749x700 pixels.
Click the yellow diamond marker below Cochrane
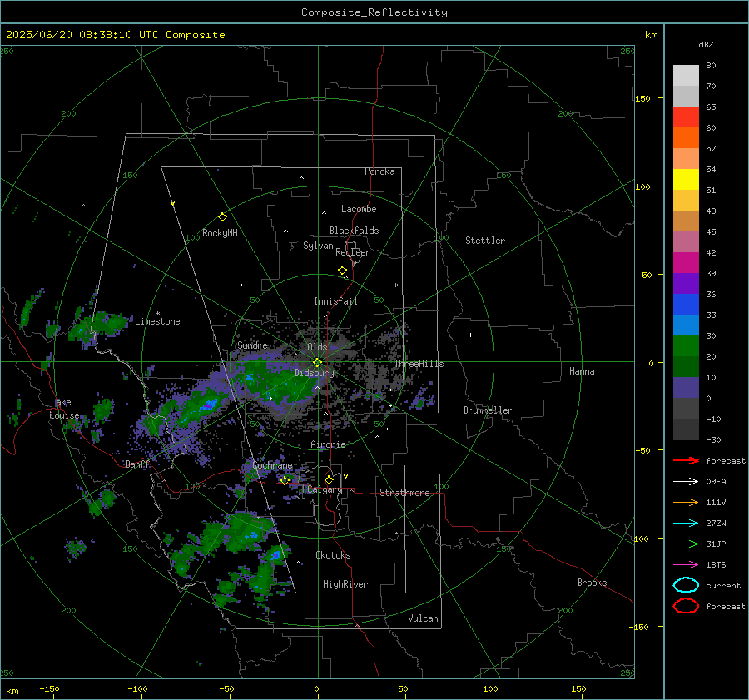tap(285, 480)
